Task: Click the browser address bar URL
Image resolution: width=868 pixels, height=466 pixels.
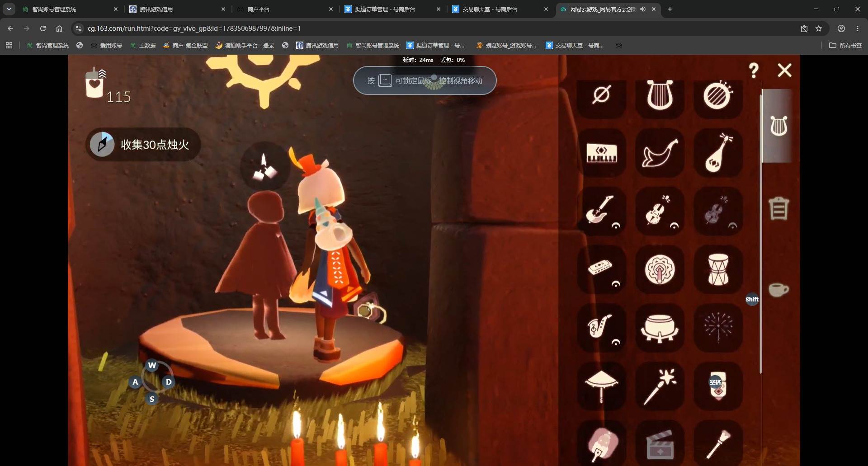Action: tap(194, 28)
